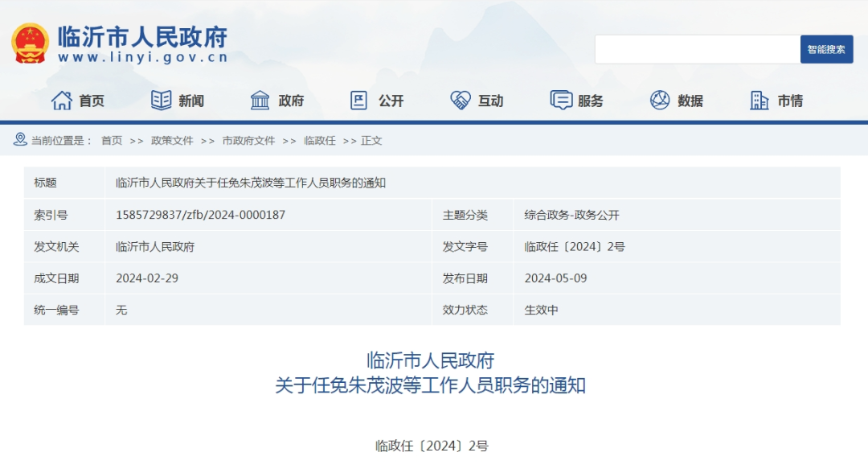Click the 正文 breadcrumb text

click(x=371, y=141)
